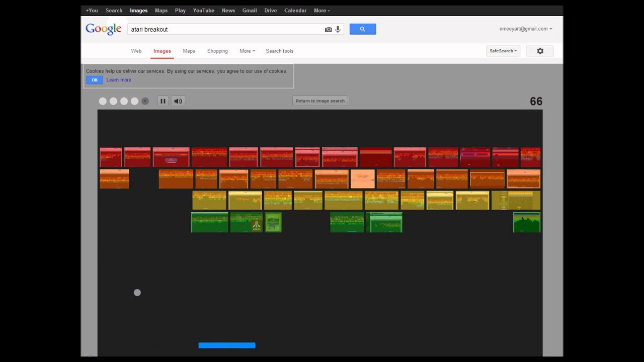The width and height of the screenshot is (644, 362).
Task: Open Search tools
Action: (280, 51)
